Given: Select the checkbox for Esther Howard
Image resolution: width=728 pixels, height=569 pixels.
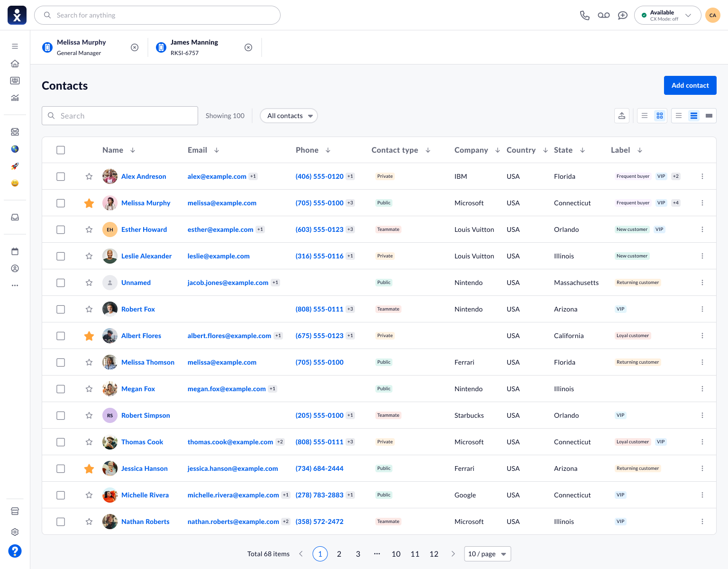Looking at the screenshot, I should 61,229.
